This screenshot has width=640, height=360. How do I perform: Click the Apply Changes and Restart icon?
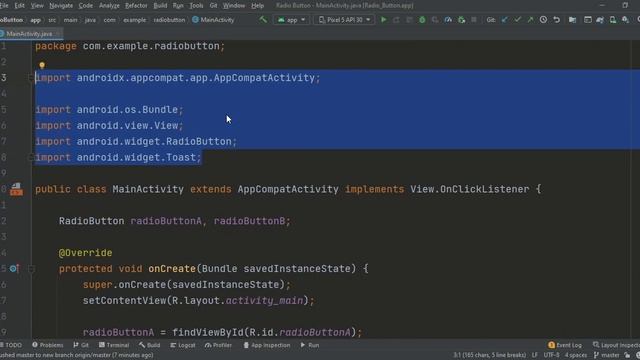396,20
